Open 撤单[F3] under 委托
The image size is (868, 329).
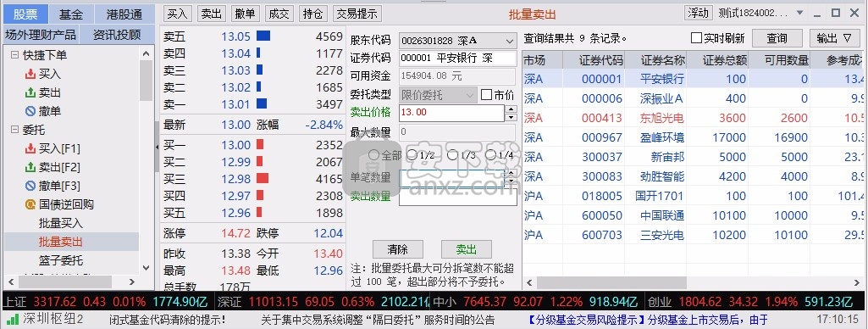[x=53, y=186]
